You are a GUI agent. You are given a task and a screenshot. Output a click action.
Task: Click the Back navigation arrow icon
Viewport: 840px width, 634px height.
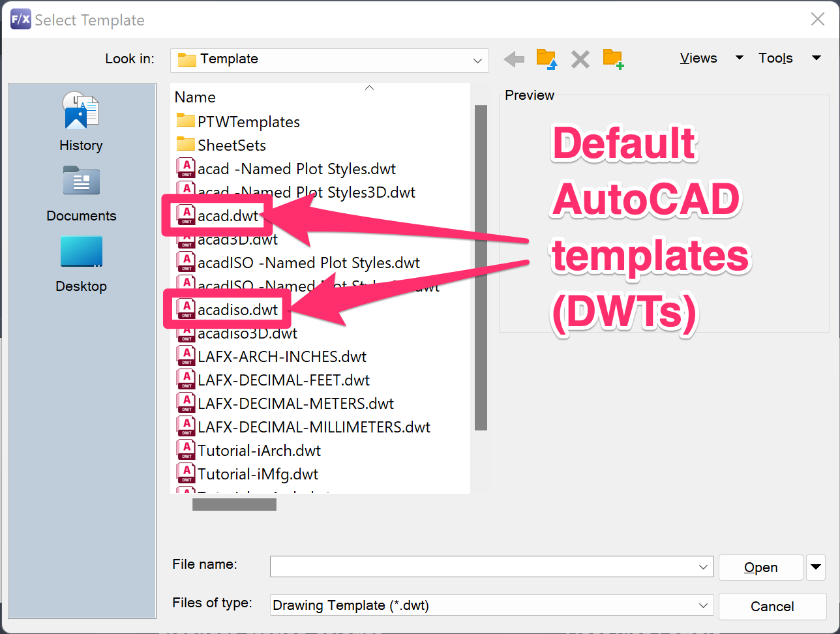click(x=514, y=59)
